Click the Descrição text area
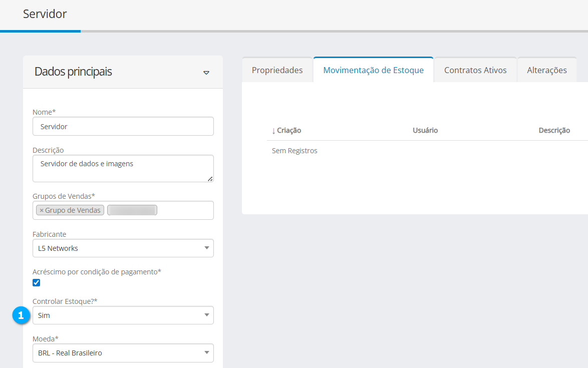 tap(123, 168)
